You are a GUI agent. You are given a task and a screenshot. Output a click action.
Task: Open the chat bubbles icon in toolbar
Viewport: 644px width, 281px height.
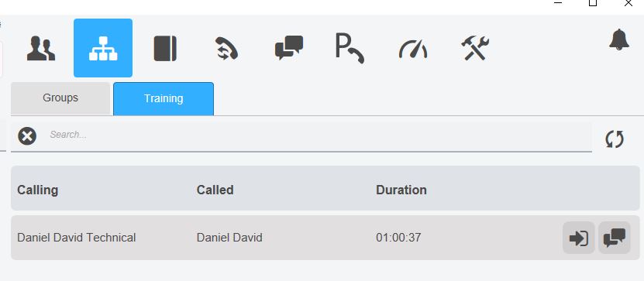coord(289,47)
